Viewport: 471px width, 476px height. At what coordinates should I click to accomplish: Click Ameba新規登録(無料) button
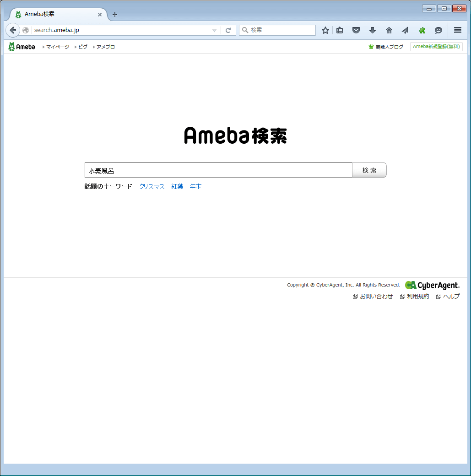tap(436, 46)
